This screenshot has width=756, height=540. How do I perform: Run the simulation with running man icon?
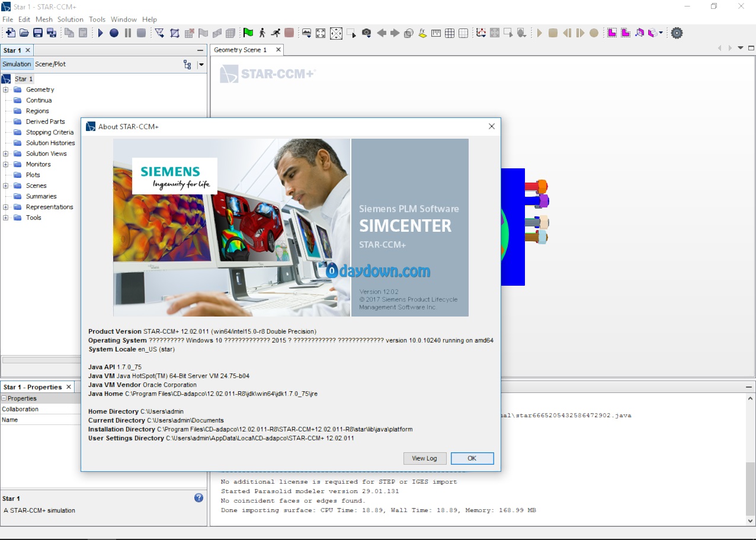pos(276,33)
